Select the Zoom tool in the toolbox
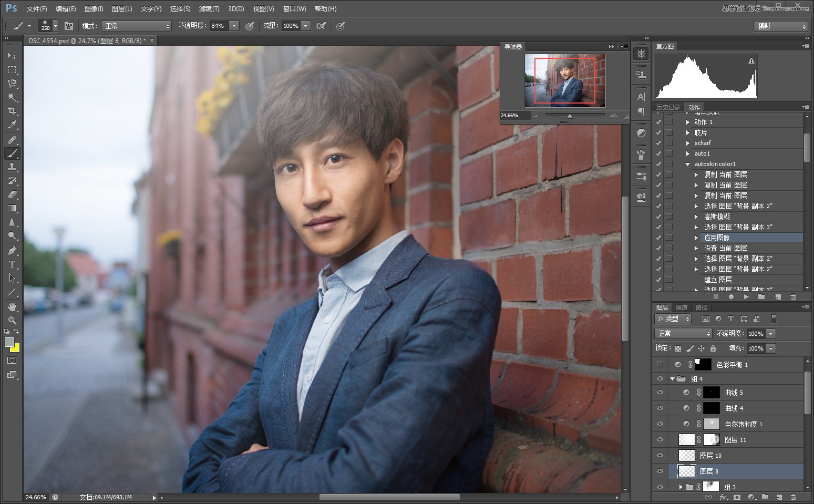Screen dimensions: 814x504 (x=13, y=320)
